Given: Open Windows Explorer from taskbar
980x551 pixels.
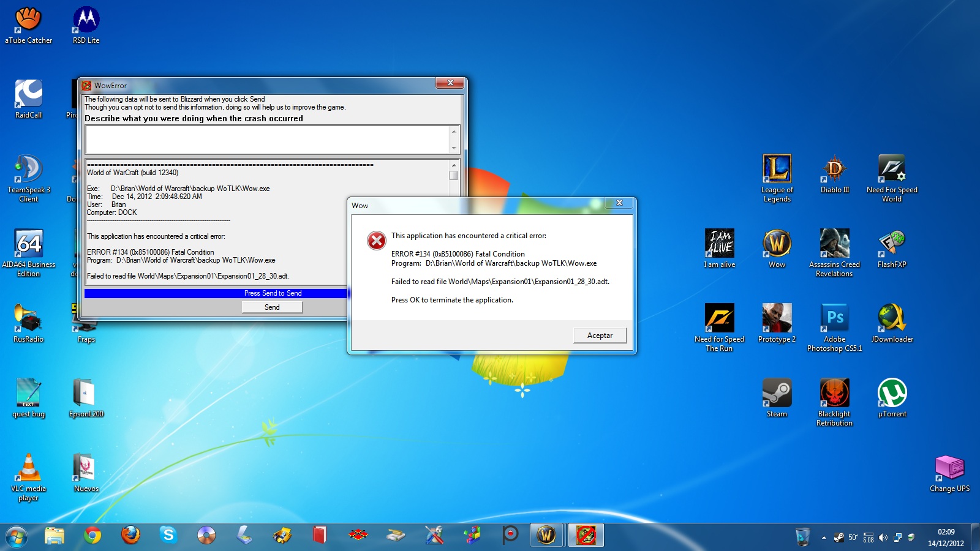Looking at the screenshot, I should [x=55, y=536].
